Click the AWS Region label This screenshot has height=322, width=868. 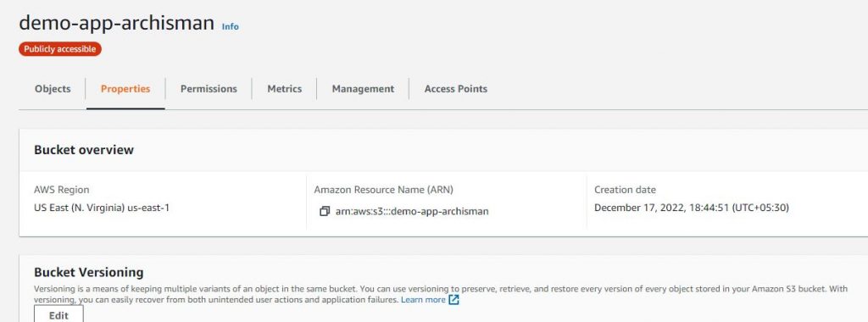61,190
